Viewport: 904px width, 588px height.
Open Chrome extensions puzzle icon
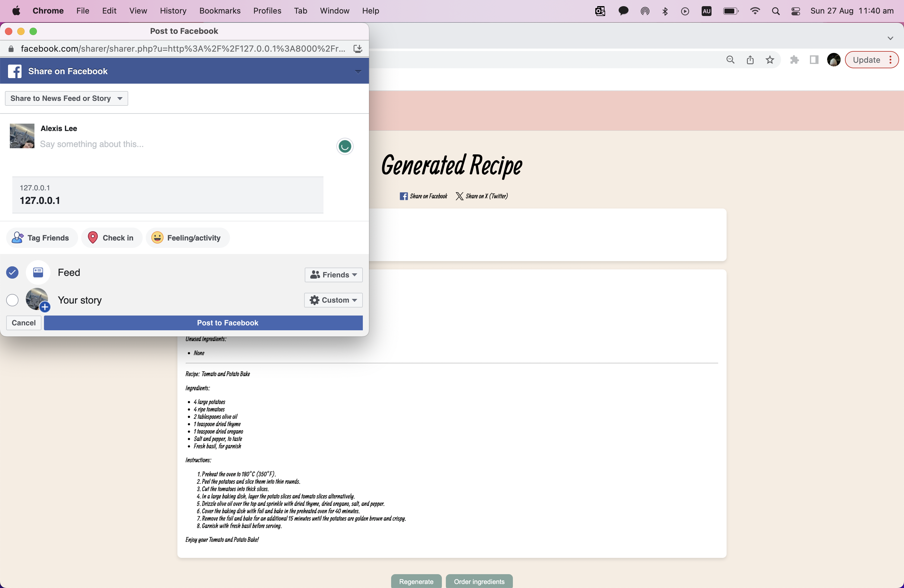[x=794, y=60]
